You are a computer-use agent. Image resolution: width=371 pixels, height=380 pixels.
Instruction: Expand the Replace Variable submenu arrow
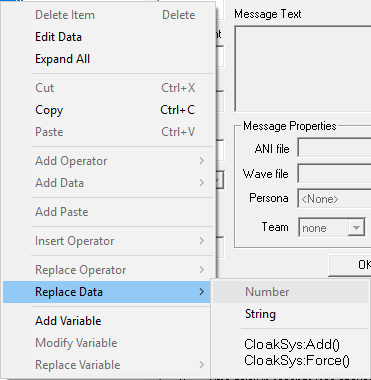click(x=201, y=365)
